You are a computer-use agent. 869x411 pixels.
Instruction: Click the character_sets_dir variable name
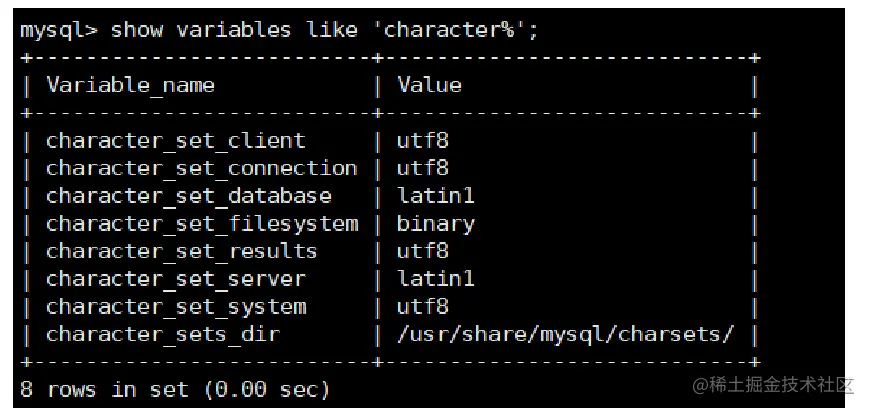pos(163,335)
